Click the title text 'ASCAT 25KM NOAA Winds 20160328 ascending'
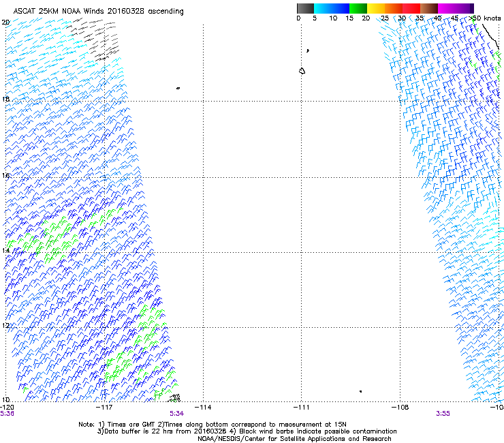Screen dimensions: 504x443 [x=98, y=12]
